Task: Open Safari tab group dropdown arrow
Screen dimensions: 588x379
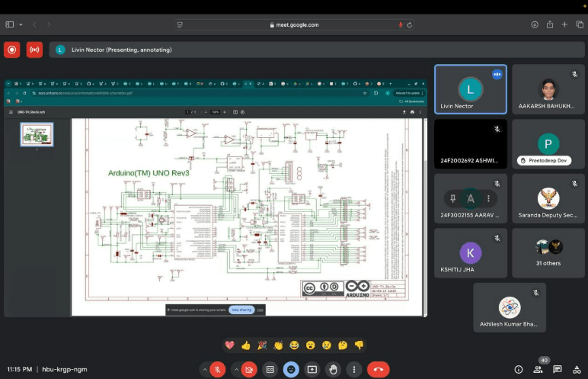Action: coord(21,24)
